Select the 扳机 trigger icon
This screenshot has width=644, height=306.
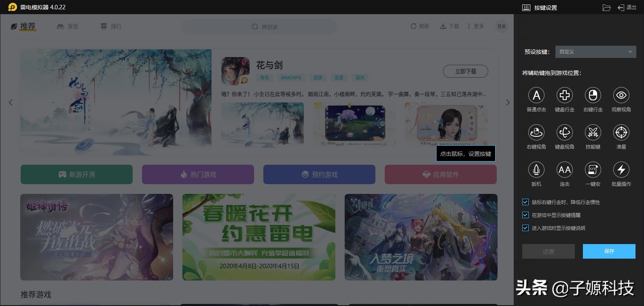pyautogui.click(x=536, y=170)
